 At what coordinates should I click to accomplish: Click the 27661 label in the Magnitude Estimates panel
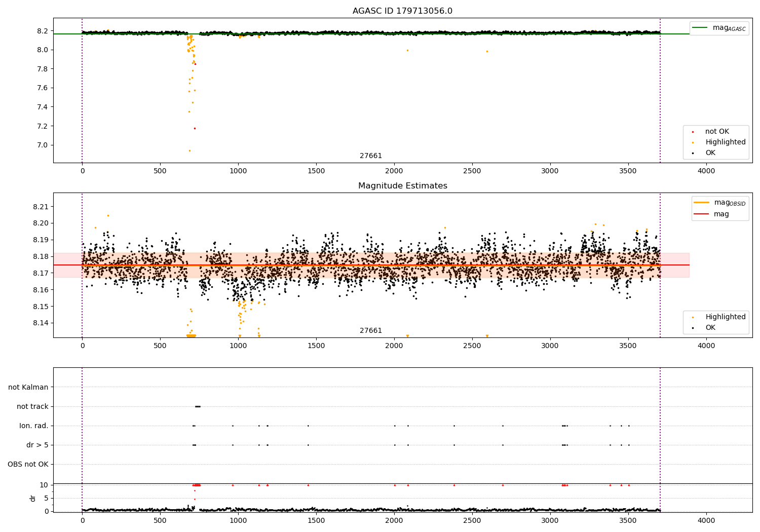(x=371, y=331)
